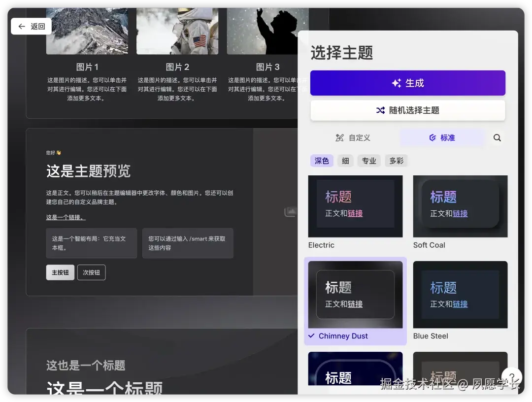Click the scissors icon on the 自定义 tab
This screenshot has width=532, height=402.
click(x=341, y=137)
